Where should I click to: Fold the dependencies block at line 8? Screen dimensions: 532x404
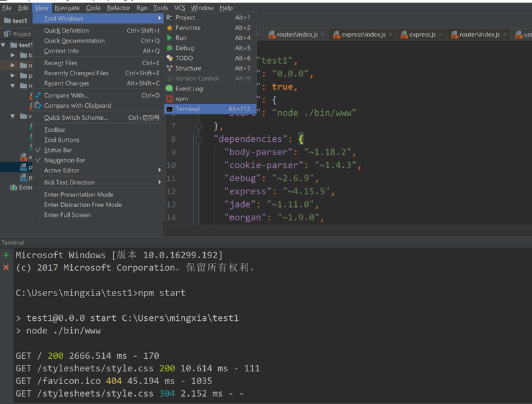(x=199, y=139)
